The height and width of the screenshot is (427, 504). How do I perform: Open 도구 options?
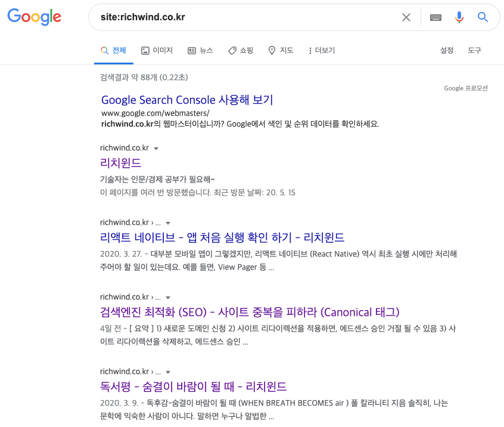coord(474,51)
